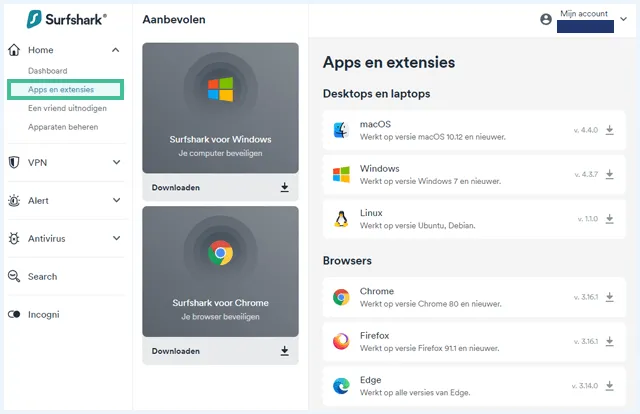Open the Dashboard menu item

pos(48,71)
